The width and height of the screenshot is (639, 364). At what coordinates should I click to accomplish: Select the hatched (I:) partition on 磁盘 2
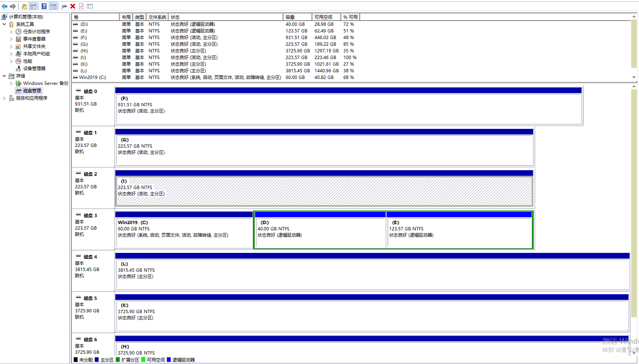324,191
